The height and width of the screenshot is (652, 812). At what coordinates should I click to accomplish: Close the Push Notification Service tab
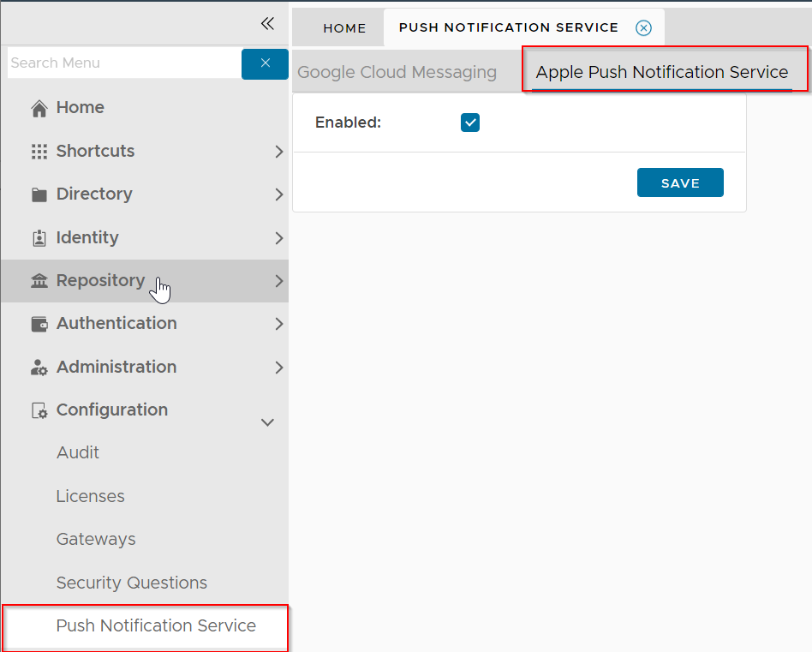(643, 28)
